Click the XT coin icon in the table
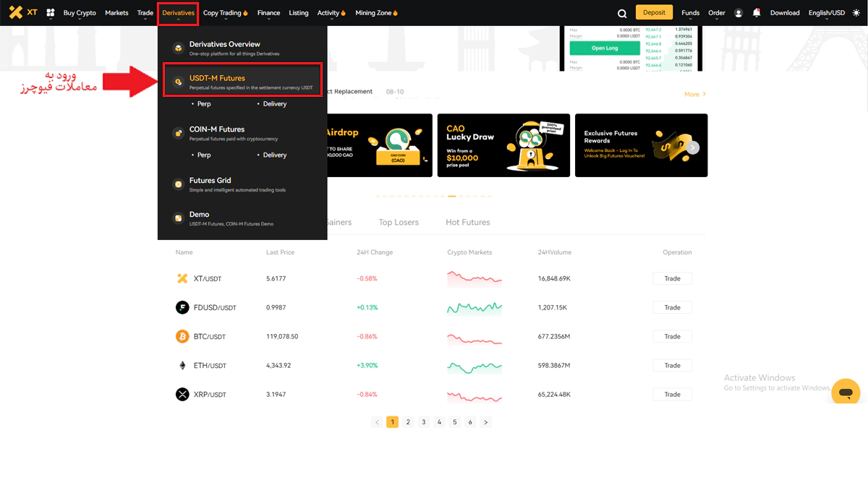This screenshot has width=868, height=488. (x=182, y=278)
